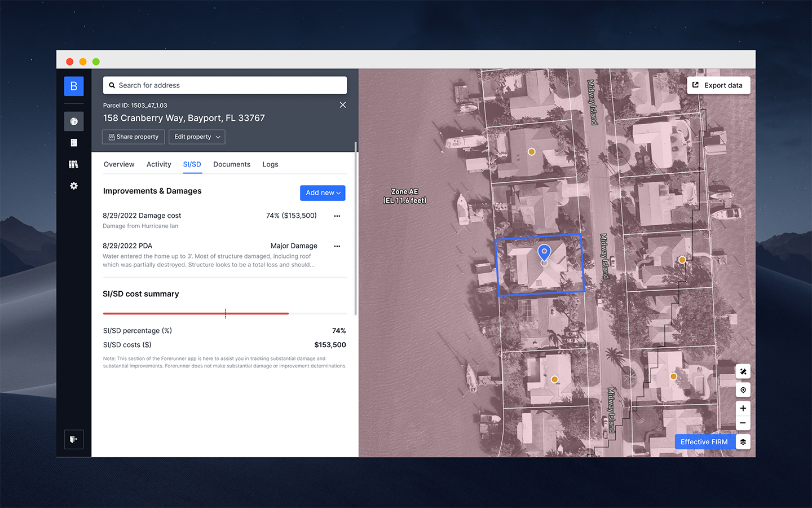Zoom out on the map

[x=743, y=423]
